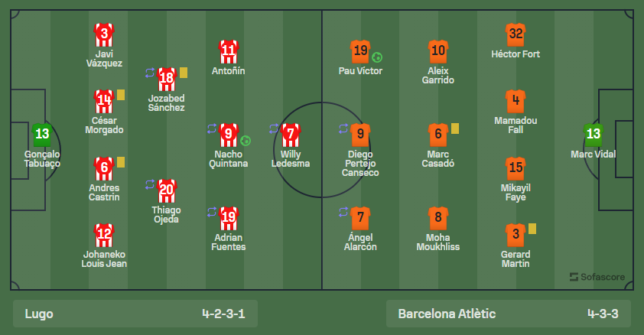Click Thiago Ojeda's substitution arrows
Viewport: 644px width, 335px height.
[x=150, y=184]
